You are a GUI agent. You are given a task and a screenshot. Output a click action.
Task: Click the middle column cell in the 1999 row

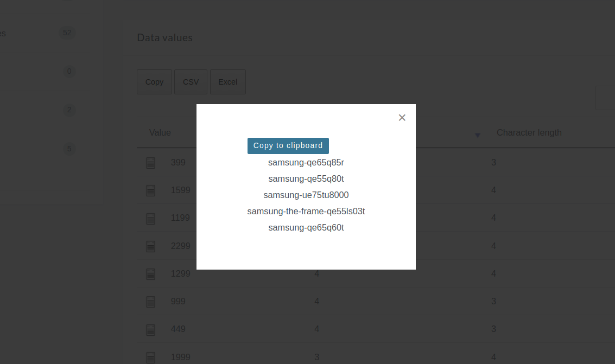tap(316, 357)
